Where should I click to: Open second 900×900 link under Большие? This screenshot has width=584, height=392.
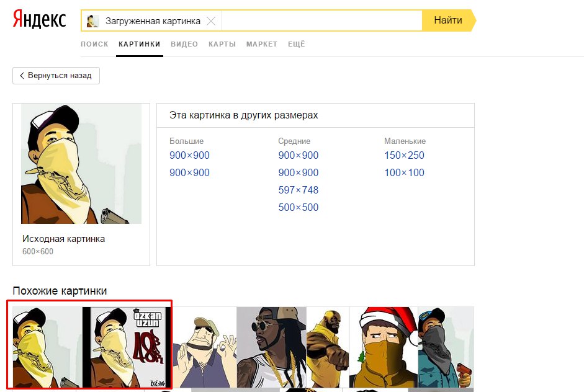(189, 172)
